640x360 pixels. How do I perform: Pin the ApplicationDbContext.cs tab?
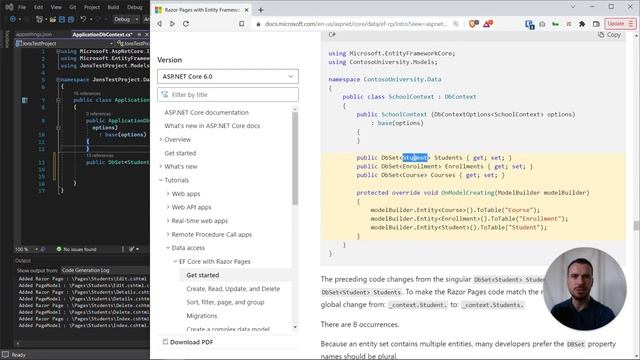pyautogui.click(x=139, y=35)
